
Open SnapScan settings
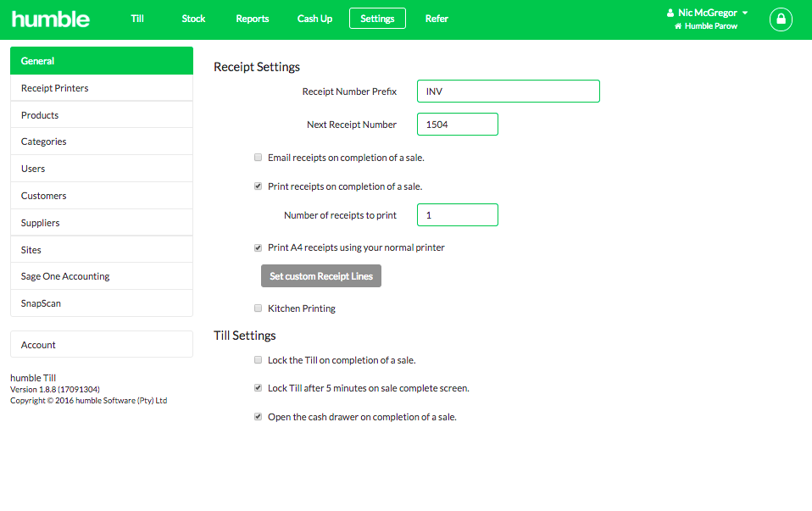(102, 303)
